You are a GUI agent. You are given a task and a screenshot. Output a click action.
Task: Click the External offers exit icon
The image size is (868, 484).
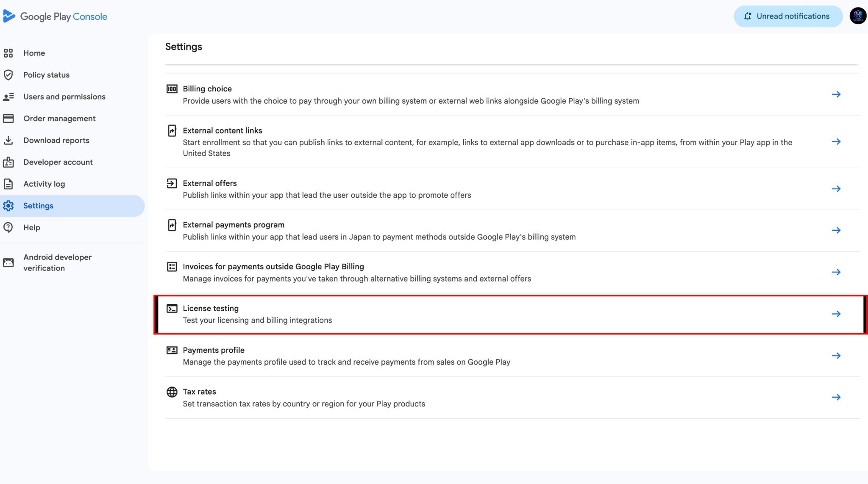[172, 183]
